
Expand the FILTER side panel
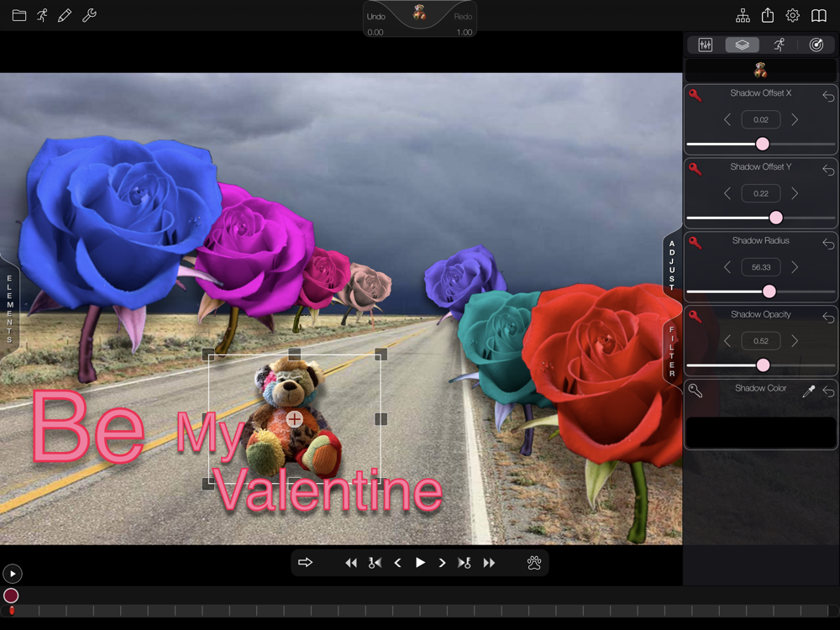click(671, 351)
